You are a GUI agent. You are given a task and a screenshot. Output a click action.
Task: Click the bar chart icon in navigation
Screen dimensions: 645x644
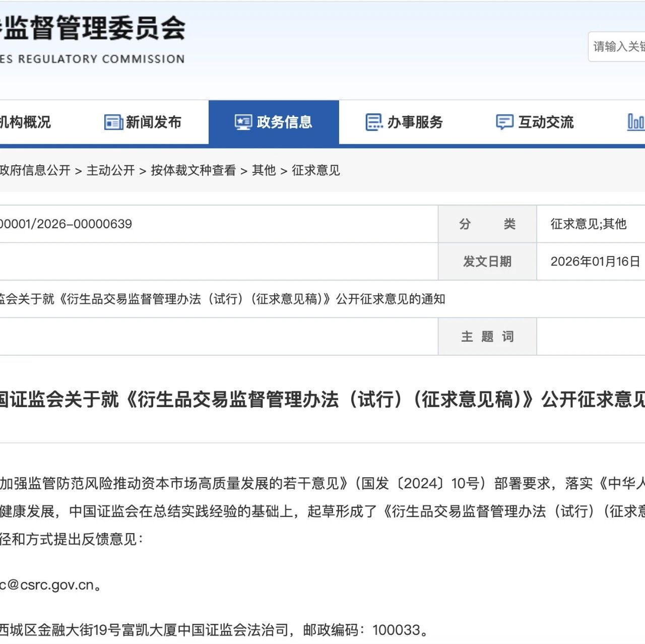pos(636,122)
